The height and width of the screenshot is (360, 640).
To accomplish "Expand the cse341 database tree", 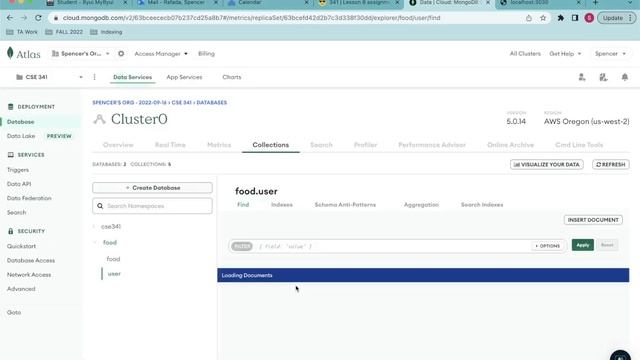I will point(94,226).
